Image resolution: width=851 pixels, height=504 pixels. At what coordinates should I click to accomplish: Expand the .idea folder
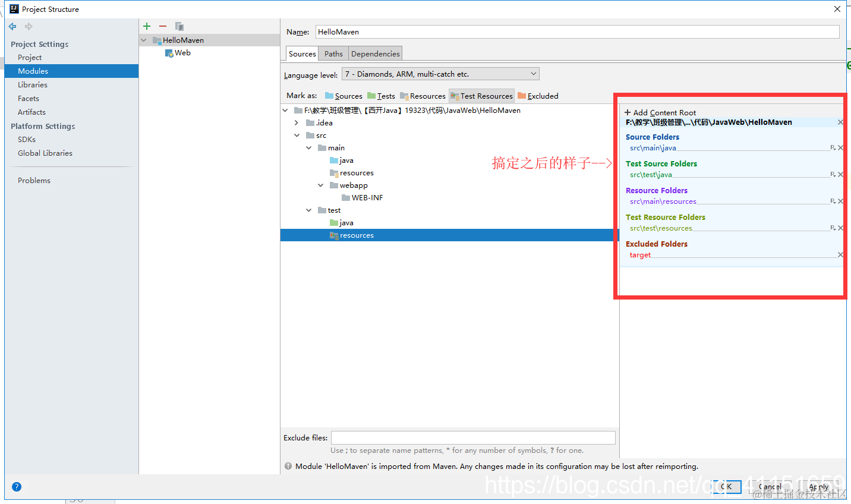coord(297,123)
